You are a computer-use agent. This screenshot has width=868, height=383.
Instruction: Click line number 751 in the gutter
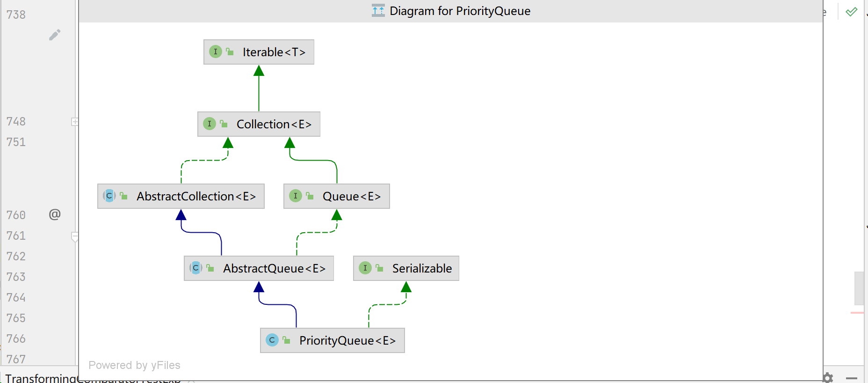pos(16,142)
